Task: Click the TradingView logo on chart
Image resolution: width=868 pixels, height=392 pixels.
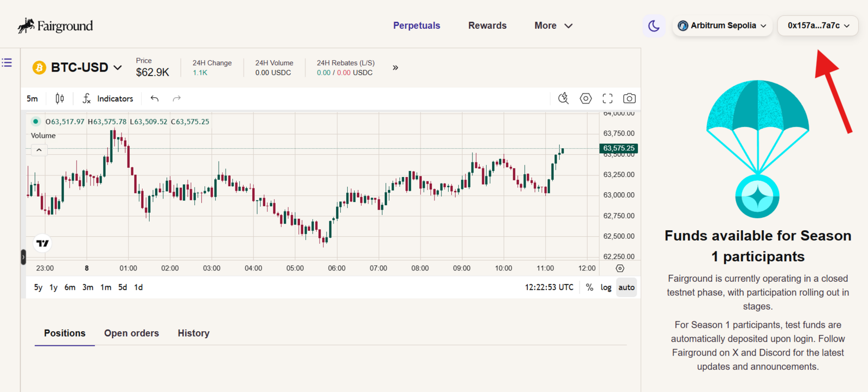Action: (43, 243)
